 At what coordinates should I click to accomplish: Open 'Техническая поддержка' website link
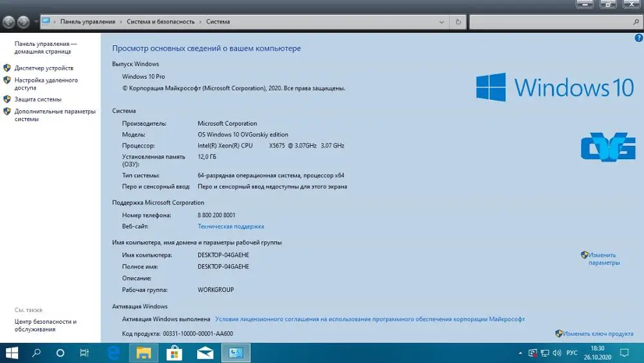point(231,226)
